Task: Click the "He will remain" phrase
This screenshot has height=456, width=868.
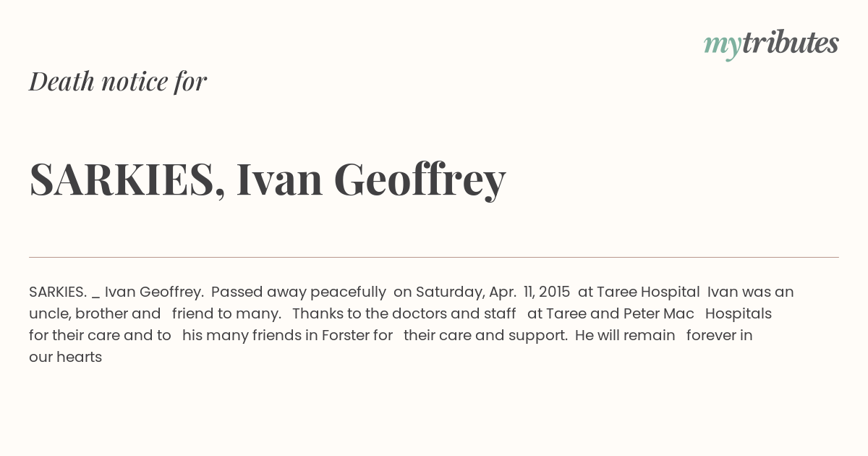Action: click(x=626, y=335)
